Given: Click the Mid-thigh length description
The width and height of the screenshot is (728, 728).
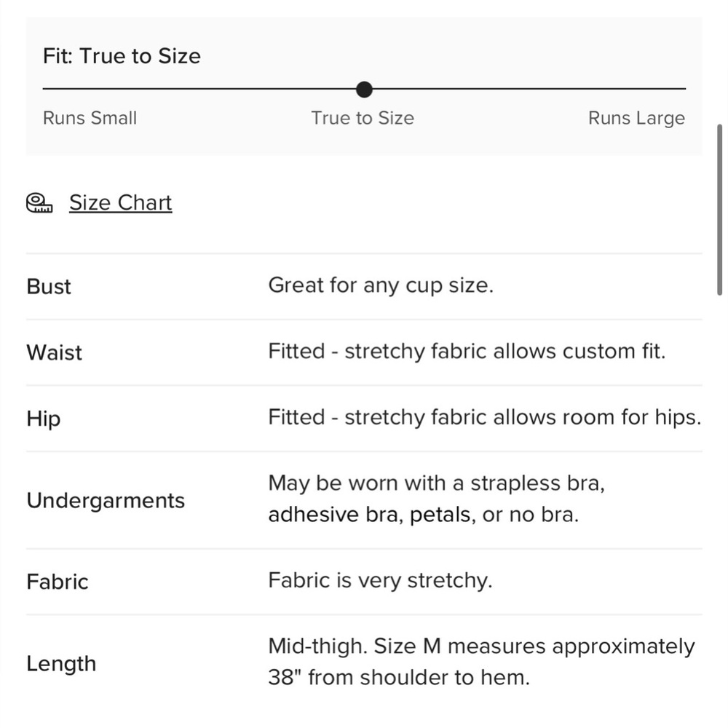Looking at the screenshot, I should tap(481, 662).
